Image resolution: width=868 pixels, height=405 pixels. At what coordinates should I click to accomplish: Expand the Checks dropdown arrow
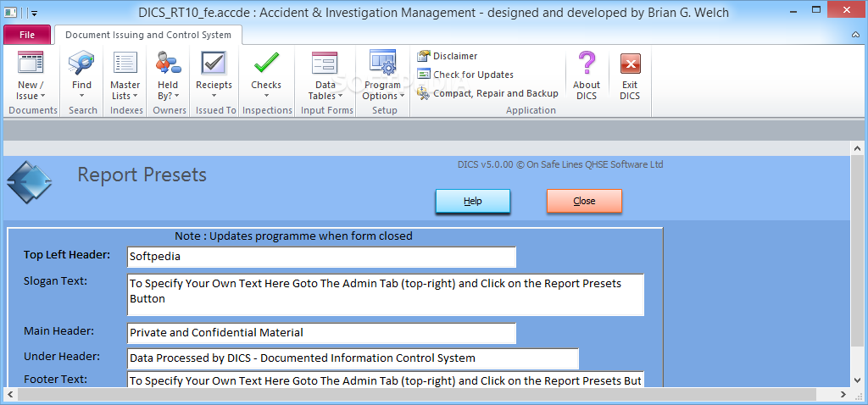click(x=266, y=96)
